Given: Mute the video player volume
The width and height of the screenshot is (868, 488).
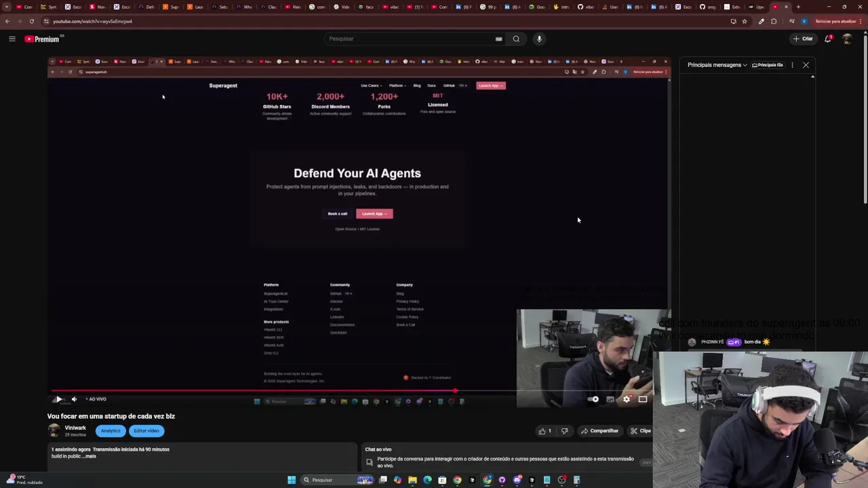Looking at the screenshot, I should [74, 399].
